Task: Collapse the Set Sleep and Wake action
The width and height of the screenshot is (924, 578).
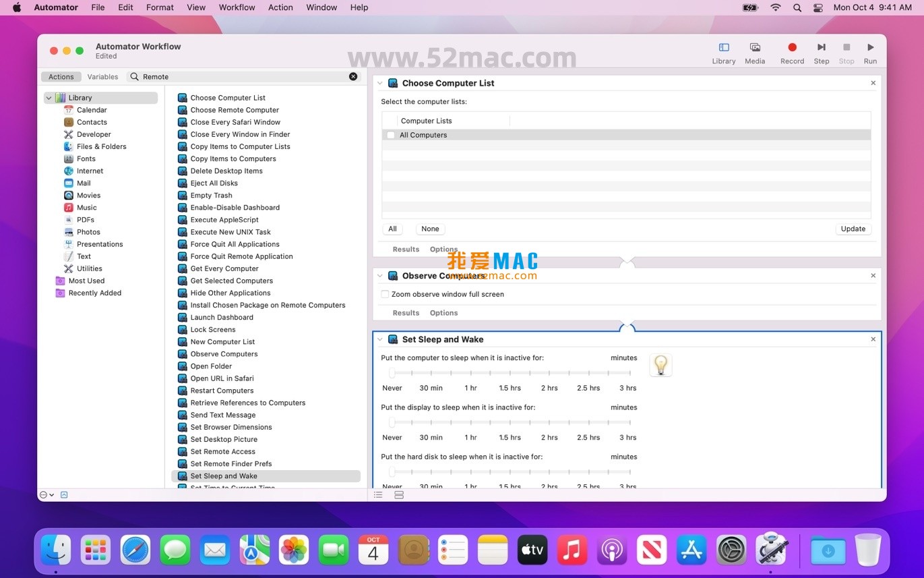Action: (x=379, y=339)
